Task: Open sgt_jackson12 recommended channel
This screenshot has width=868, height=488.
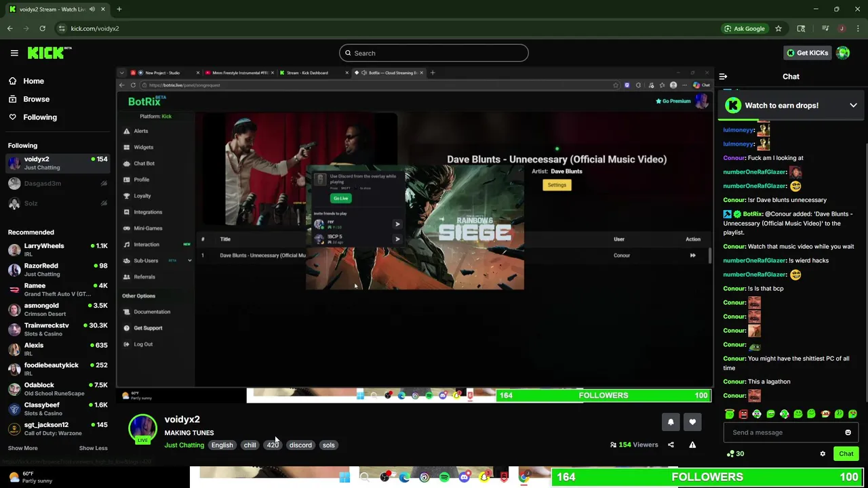Action: 58,429
